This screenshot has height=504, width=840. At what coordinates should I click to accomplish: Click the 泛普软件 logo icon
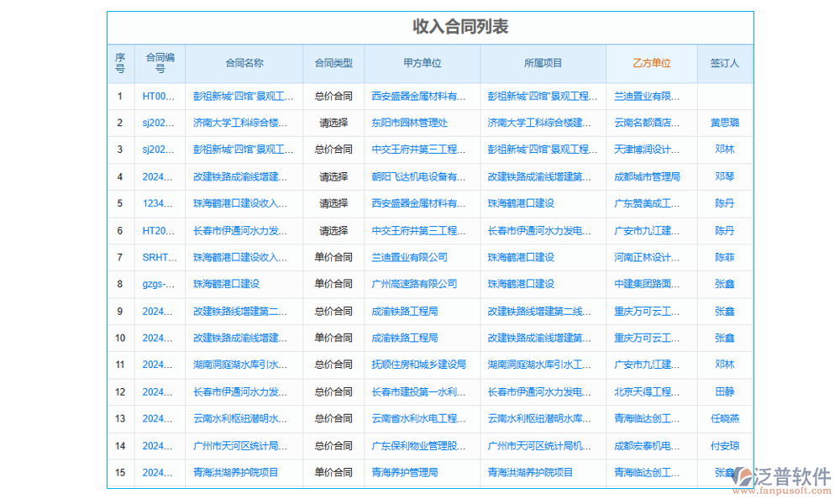[x=744, y=477]
